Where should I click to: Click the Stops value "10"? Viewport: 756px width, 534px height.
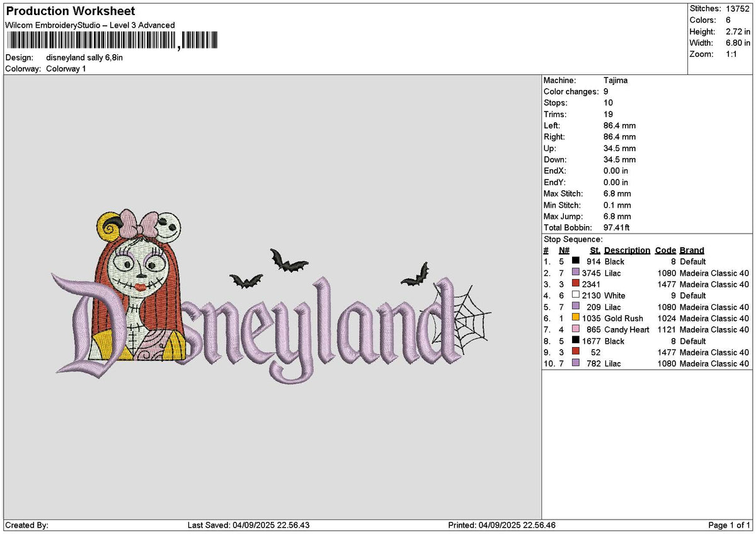coord(608,103)
